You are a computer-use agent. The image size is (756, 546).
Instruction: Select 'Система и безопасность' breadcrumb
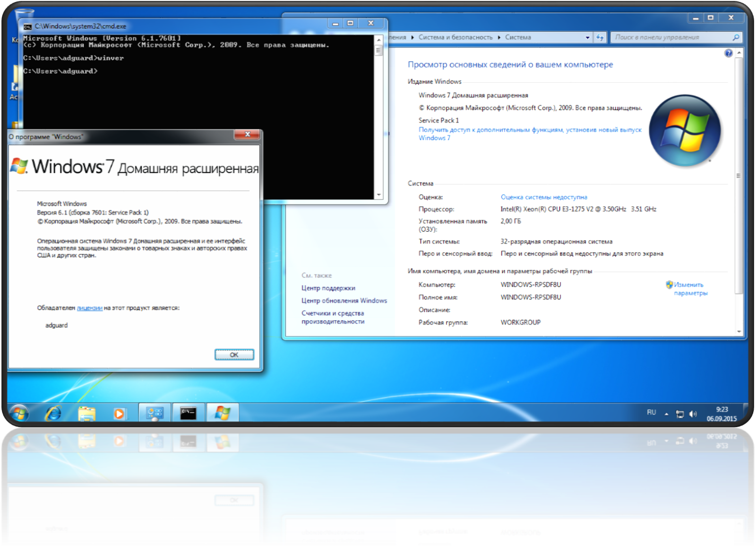[455, 37]
